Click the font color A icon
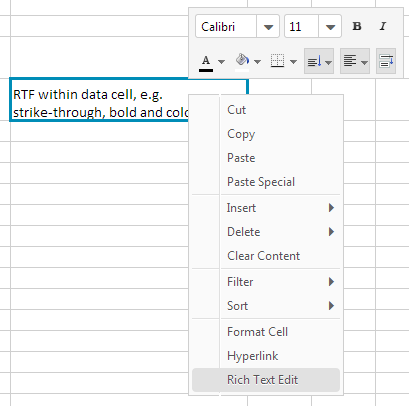 (x=206, y=60)
